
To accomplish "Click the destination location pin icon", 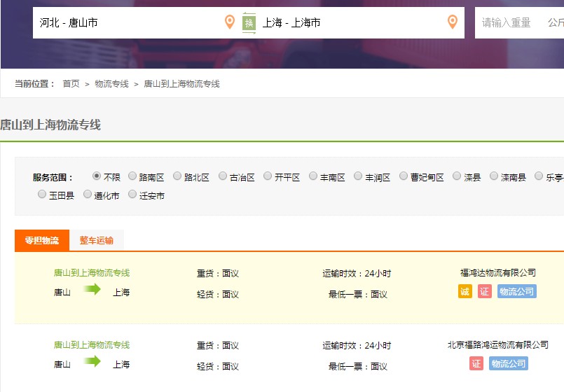I will tap(452, 22).
